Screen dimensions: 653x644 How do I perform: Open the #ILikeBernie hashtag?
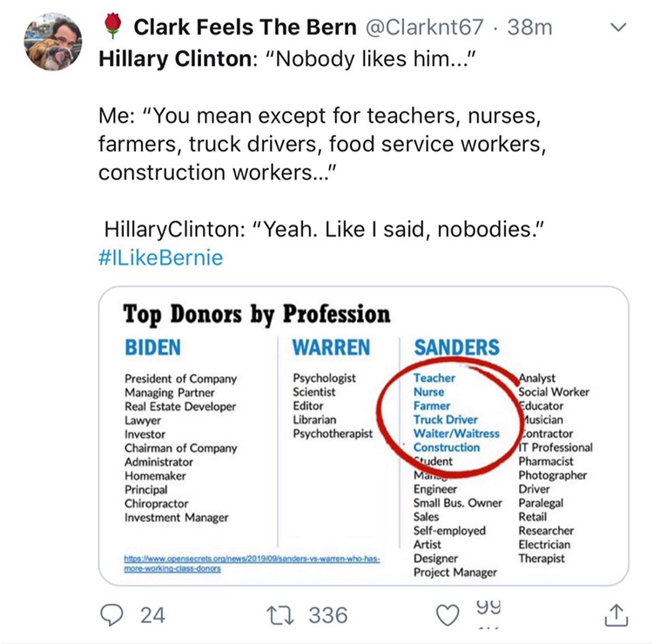click(x=160, y=258)
